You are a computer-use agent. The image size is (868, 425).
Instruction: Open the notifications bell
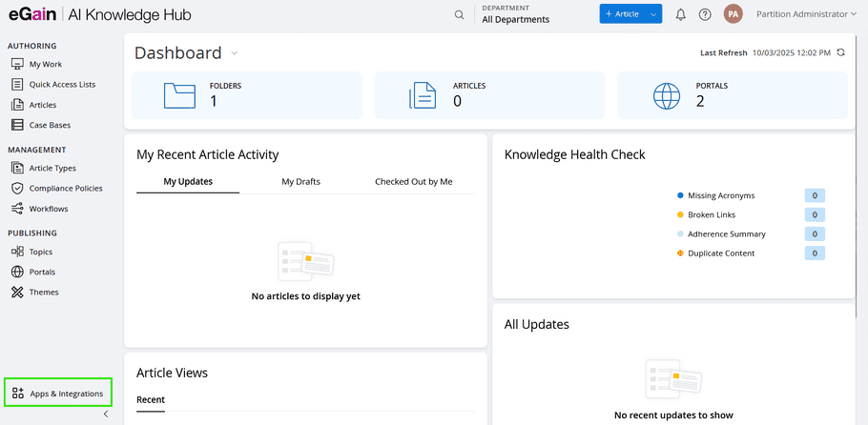680,14
